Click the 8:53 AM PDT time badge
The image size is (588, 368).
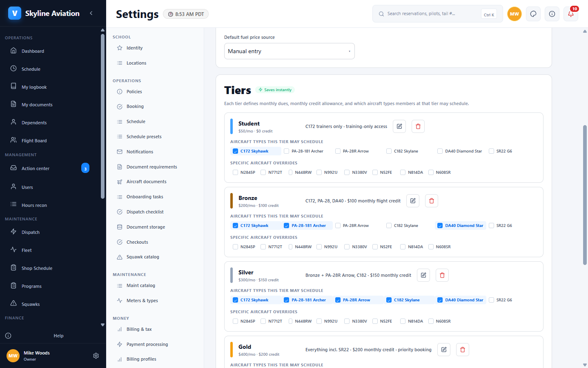click(x=186, y=14)
